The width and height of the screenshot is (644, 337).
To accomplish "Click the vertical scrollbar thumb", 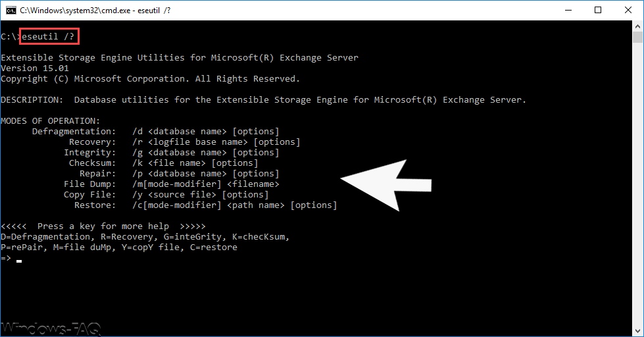I will pyautogui.click(x=637, y=38).
